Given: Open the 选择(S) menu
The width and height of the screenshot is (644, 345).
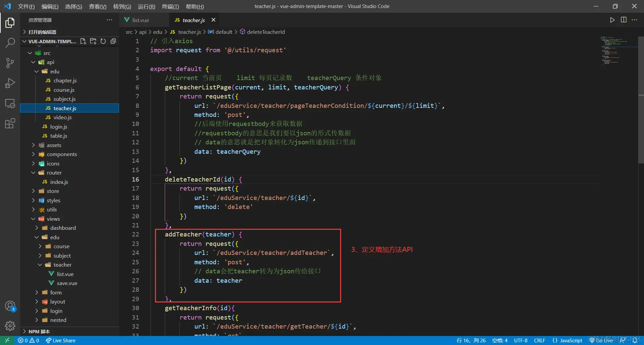Looking at the screenshot, I should click(x=73, y=6).
